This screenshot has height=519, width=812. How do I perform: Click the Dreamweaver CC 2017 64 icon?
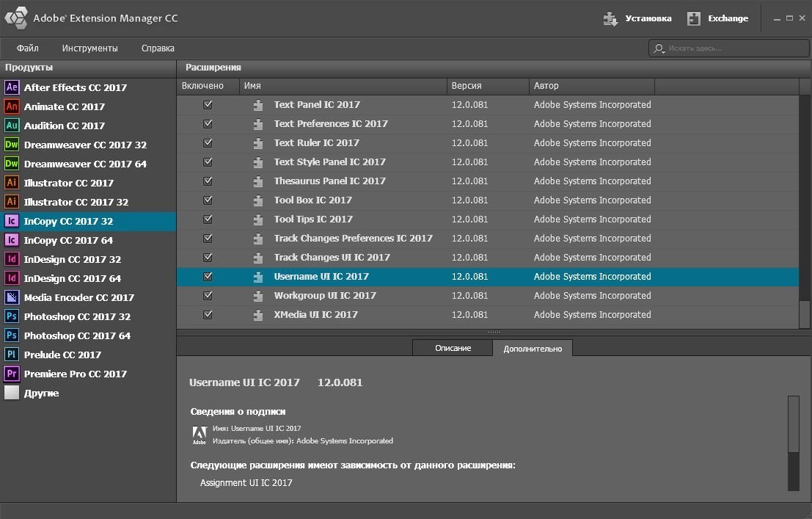point(12,164)
